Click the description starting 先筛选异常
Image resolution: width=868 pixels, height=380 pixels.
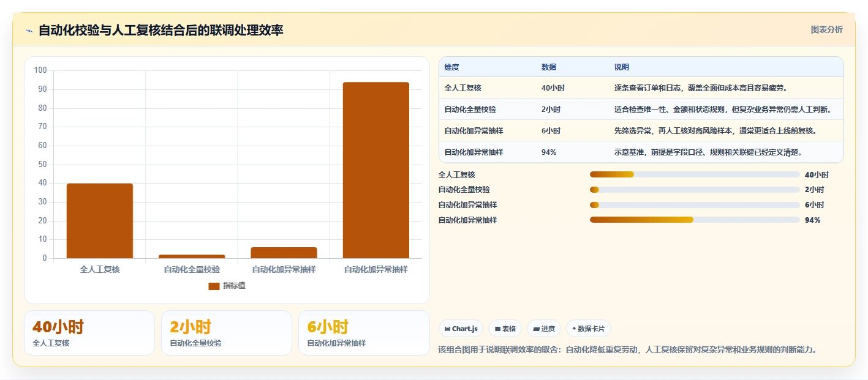(x=715, y=131)
